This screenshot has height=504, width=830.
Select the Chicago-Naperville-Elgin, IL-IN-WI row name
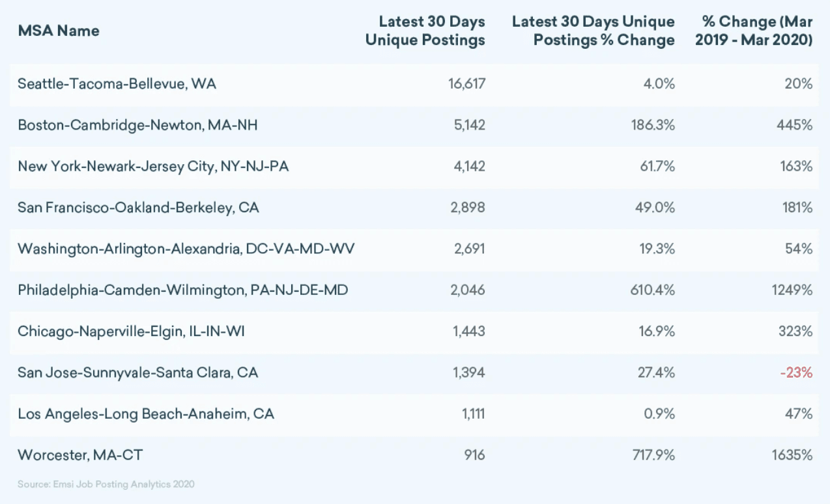(x=140, y=331)
